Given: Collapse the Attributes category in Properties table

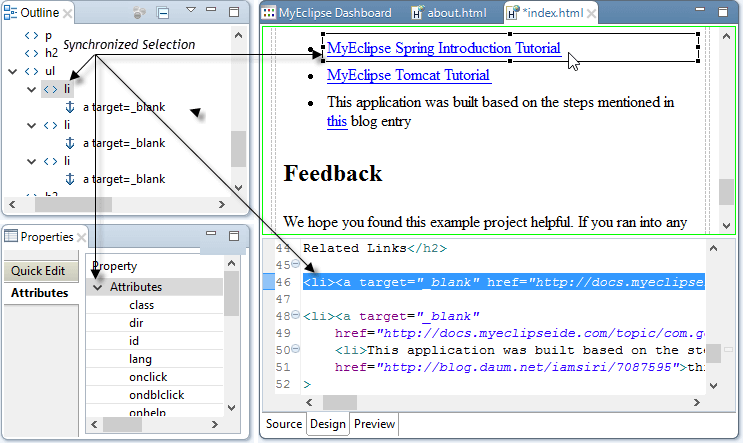Looking at the screenshot, I should [x=98, y=287].
